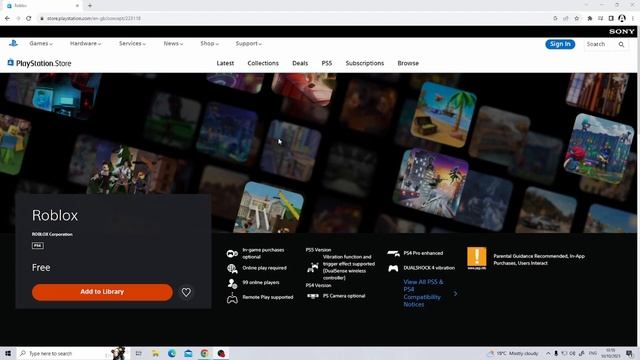Viewport: 640px width, 360px height.
Task: Open the Windows Start menu
Action: [8, 353]
